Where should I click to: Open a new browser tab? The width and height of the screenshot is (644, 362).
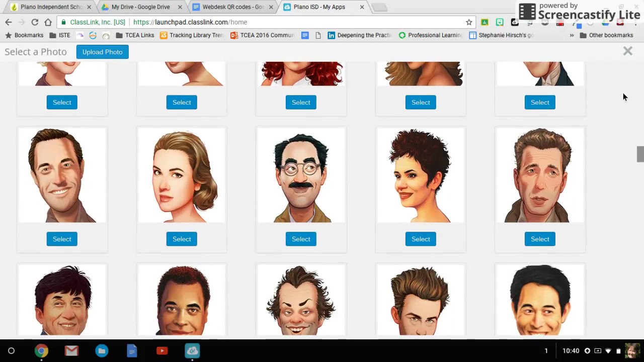point(380,8)
